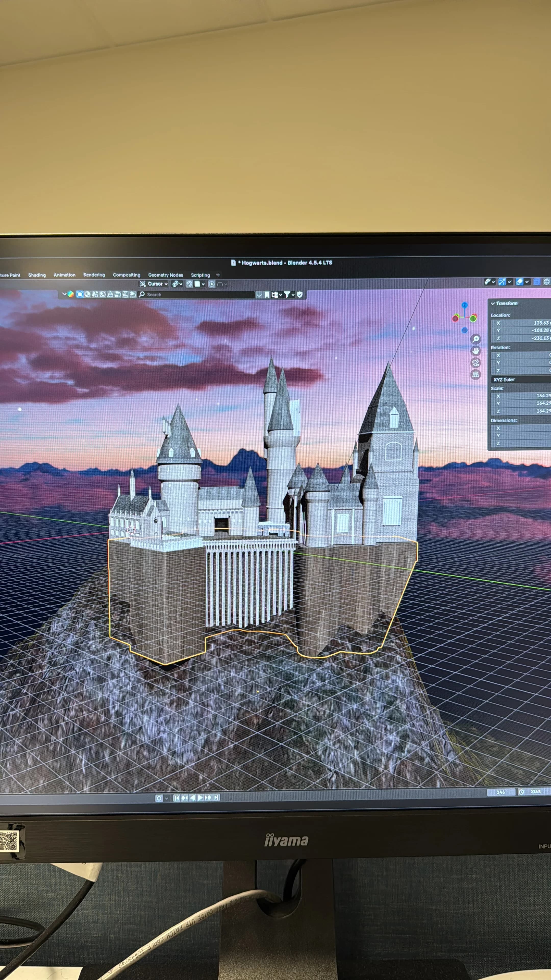The width and height of the screenshot is (551, 980).
Task: Click the green Y axis gizmo ball
Action: [473, 319]
